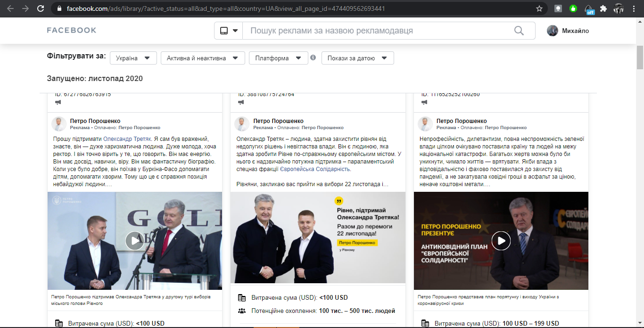
Task: Click the info icon beside the Платформа filter
Action: coord(313,58)
